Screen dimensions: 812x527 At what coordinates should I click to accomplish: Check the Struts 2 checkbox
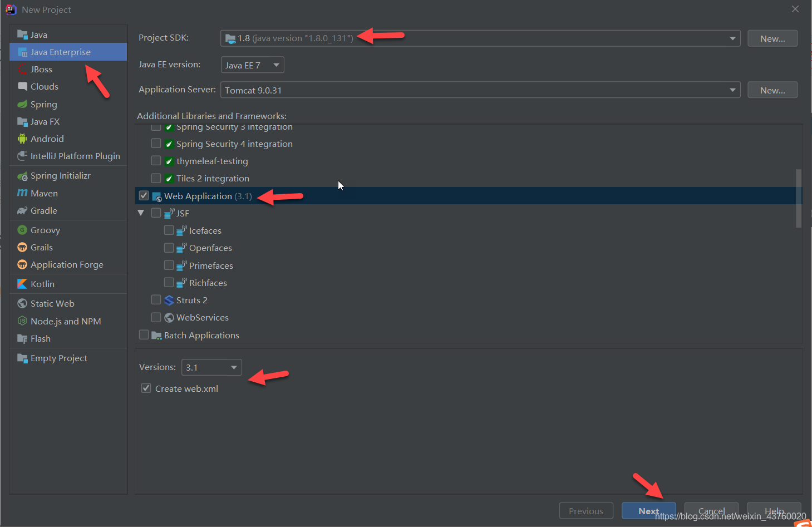click(156, 300)
